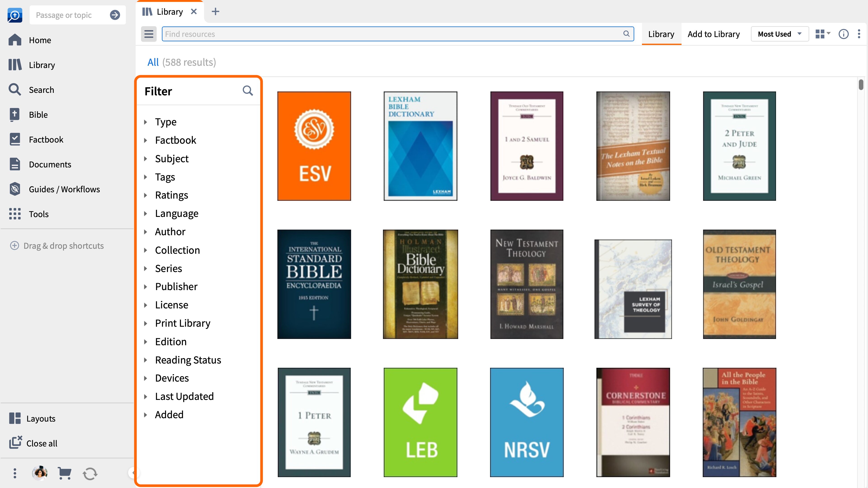The width and height of the screenshot is (868, 488).
Task: Click the library scrollbar thumb
Action: coord(861,85)
